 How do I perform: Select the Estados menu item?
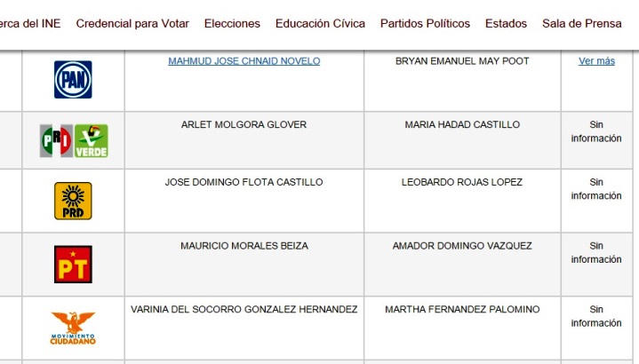(x=506, y=24)
